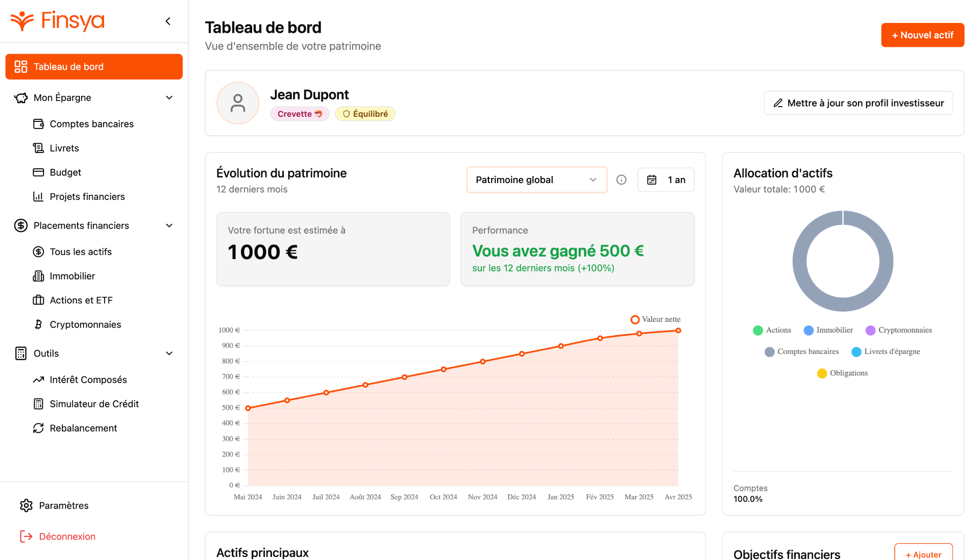Collapse the Outils section chevron
The height and width of the screenshot is (560, 980).
[x=169, y=353]
